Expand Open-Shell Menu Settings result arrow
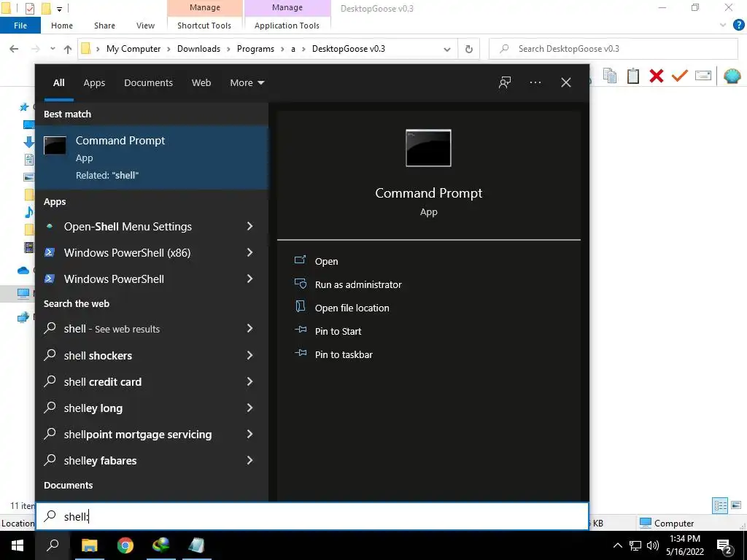Viewport: 747px width, 560px height. click(249, 226)
